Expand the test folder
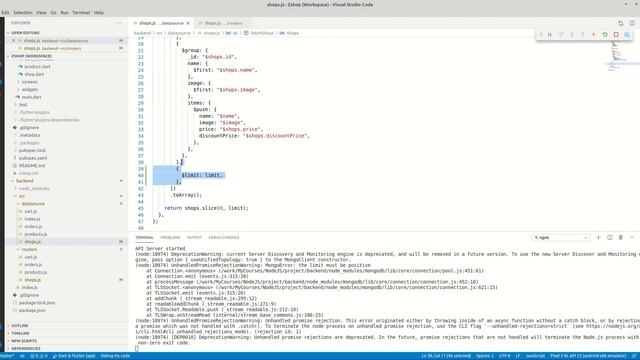Screen dimensions: 640x360 [x=23, y=104]
